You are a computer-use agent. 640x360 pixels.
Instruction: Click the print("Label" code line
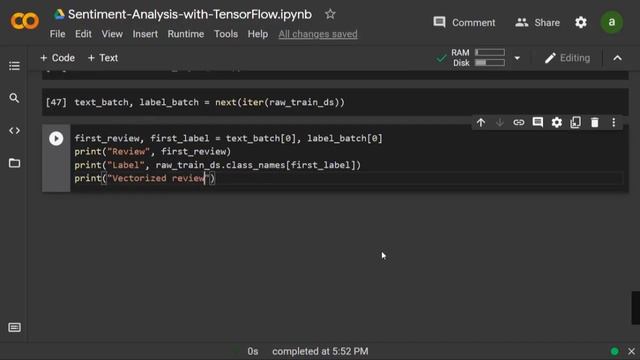pyautogui.click(x=218, y=165)
